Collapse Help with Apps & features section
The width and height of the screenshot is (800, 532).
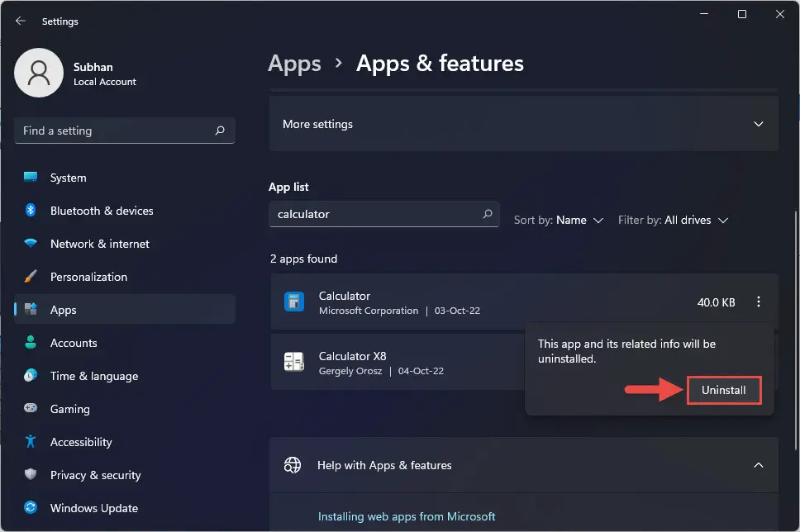758,465
